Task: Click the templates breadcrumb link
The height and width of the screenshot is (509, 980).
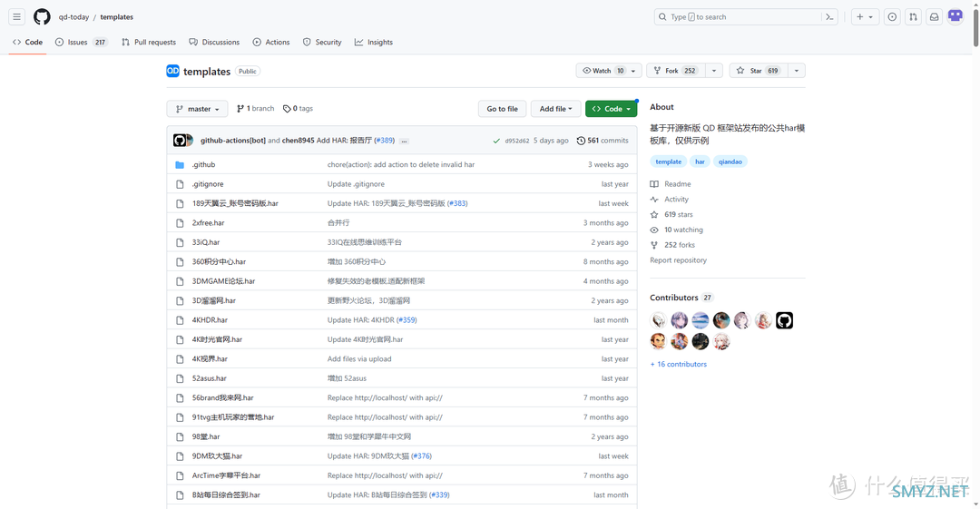Action: coord(117,17)
